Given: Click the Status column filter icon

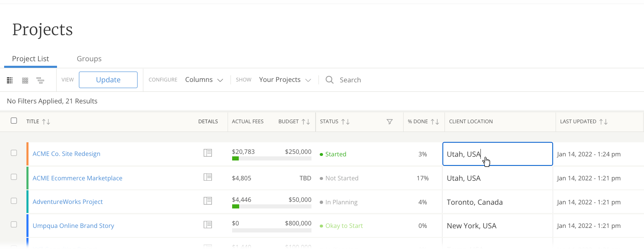Looking at the screenshot, I should pos(389,122).
